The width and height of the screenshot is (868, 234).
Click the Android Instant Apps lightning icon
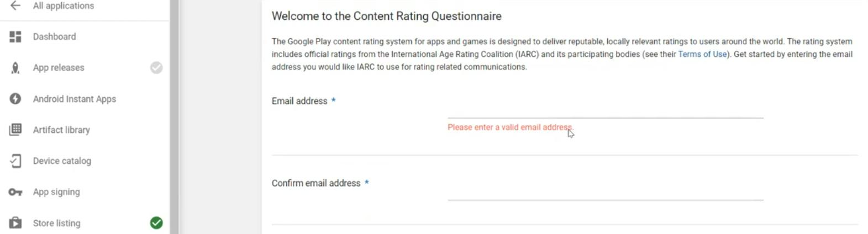coord(15,98)
